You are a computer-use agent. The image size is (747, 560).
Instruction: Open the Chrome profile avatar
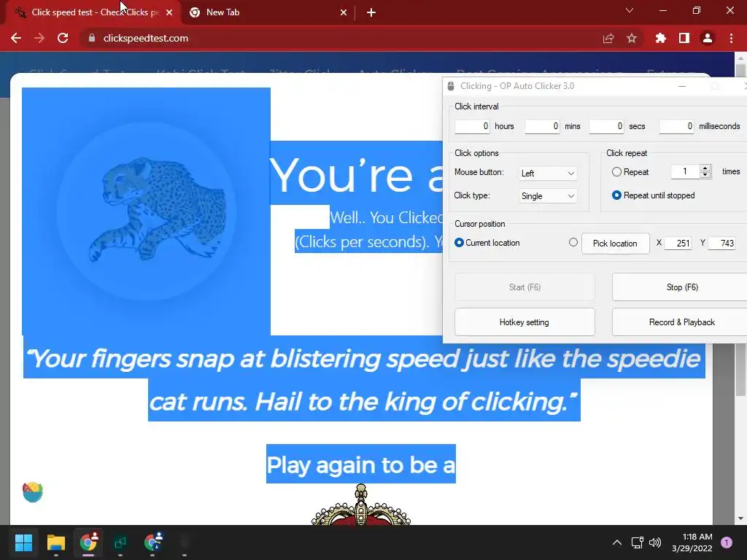[708, 38]
